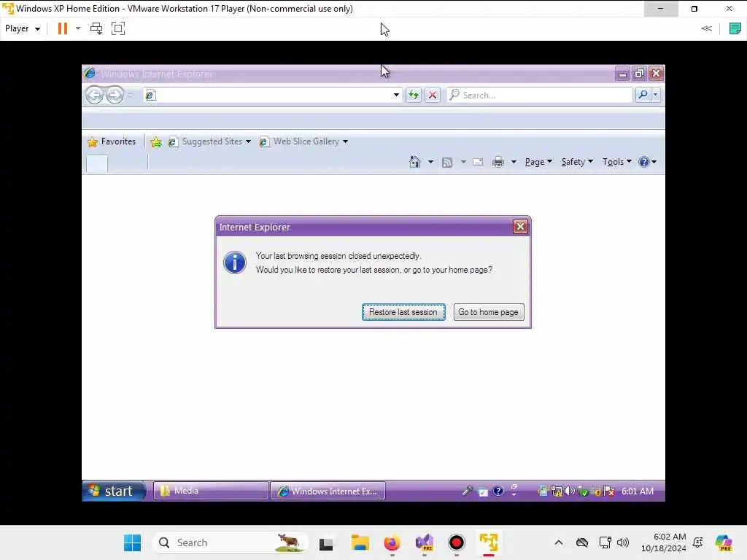Click the red record app taskbar icon
Image resolution: width=747 pixels, height=560 pixels.
tap(457, 542)
